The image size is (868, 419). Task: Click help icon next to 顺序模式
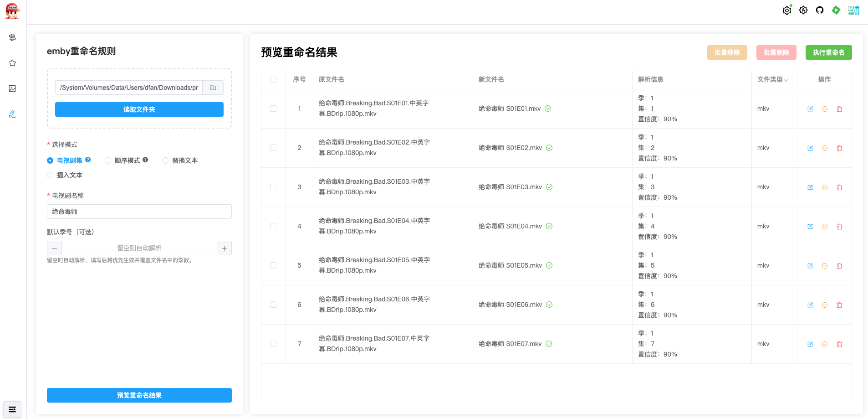[x=145, y=160]
